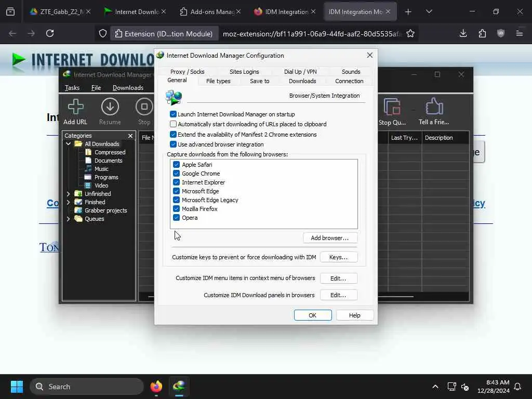Select Grabber projects in Categories tree

point(105,210)
